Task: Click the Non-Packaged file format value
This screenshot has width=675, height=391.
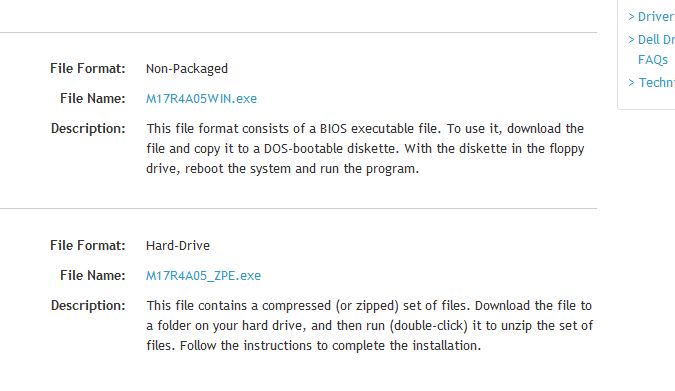Action: coord(187,69)
